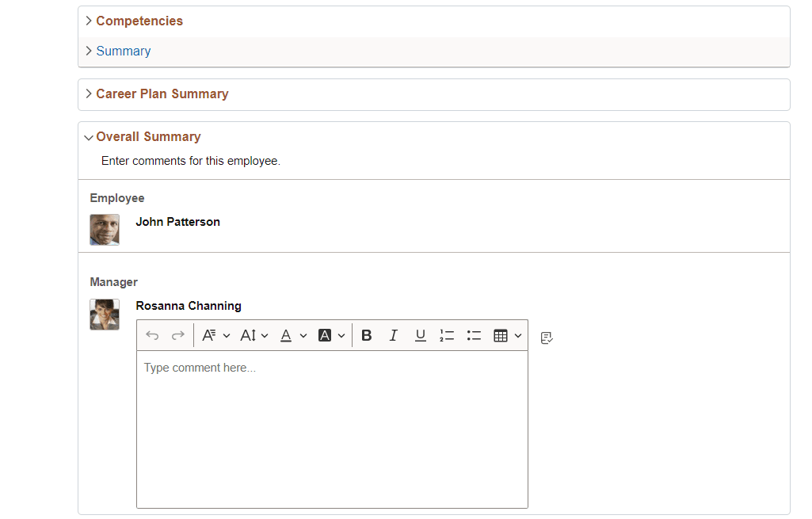The width and height of the screenshot is (812, 519).
Task: Click the spell check icon beside the toolbar
Action: click(x=546, y=338)
